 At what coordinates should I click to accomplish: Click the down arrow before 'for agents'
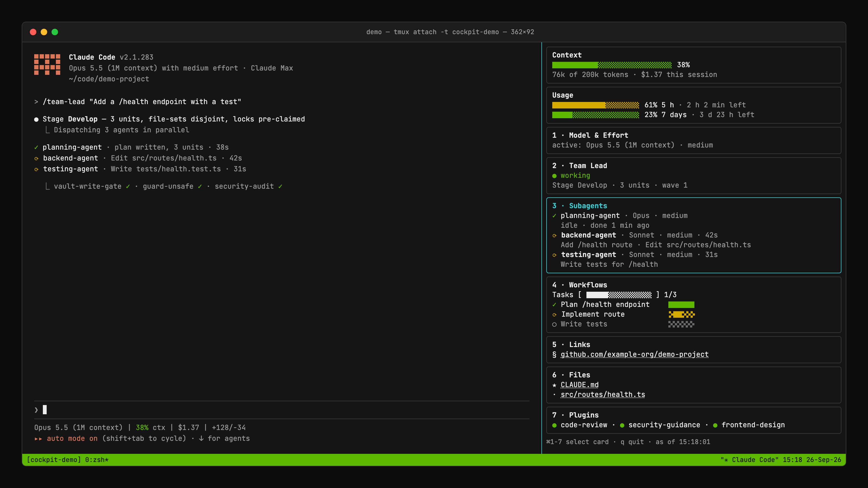point(201,438)
